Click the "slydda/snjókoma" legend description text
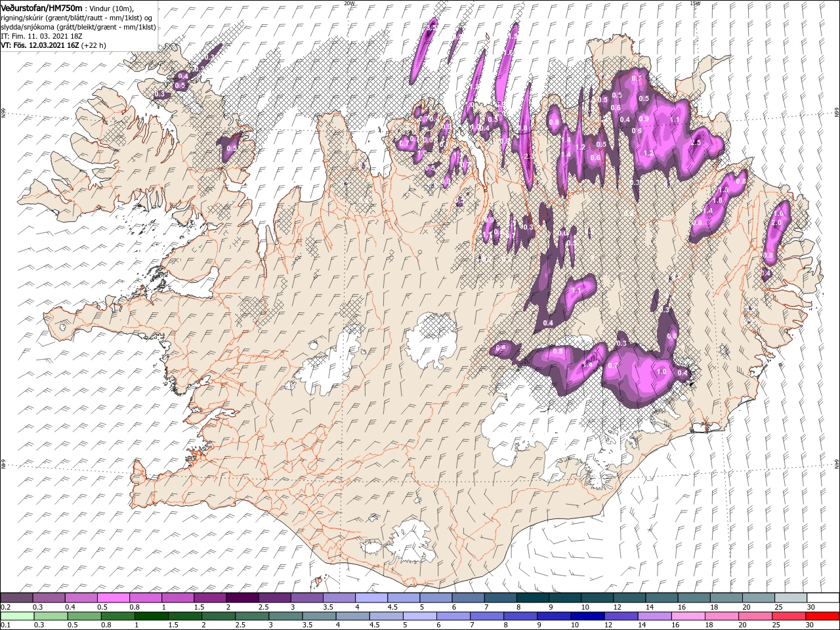 (28, 27)
